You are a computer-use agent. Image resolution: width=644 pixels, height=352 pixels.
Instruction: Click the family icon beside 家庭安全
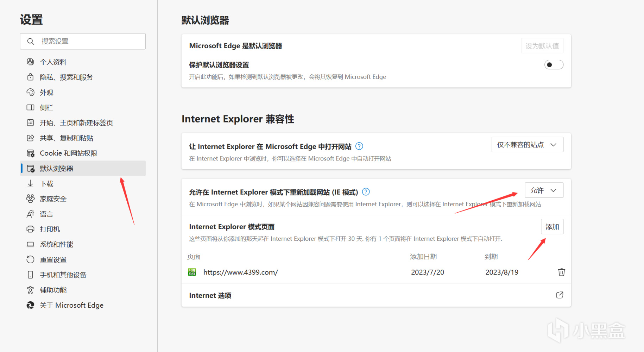[x=31, y=199]
